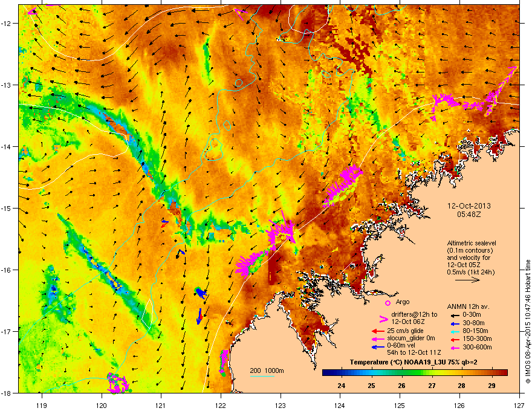Click the colorbar value 25
Screen dimensions: 532x411
(x=372, y=386)
